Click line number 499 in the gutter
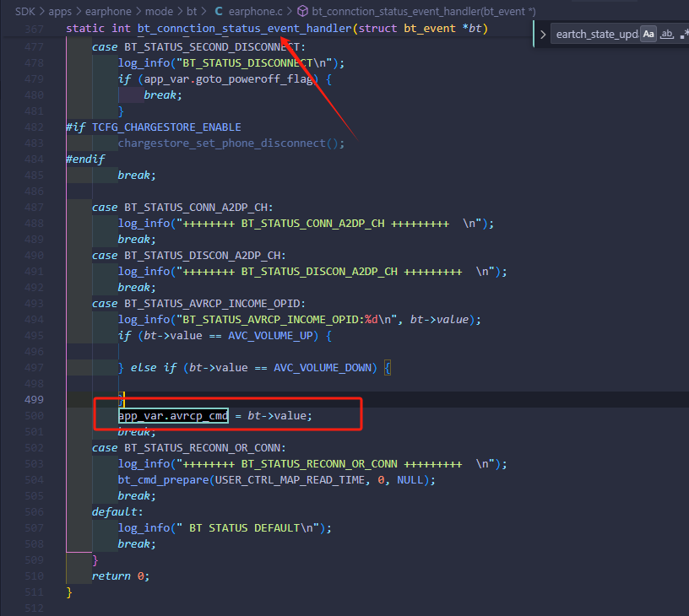The height and width of the screenshot is (616, 689). coord(34,399)
